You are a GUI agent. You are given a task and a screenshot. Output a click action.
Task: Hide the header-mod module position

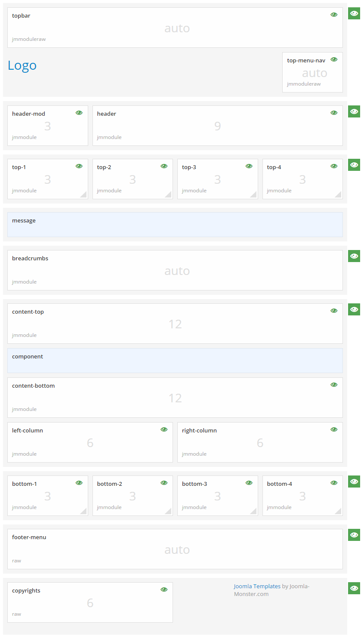tap(79, 113)
